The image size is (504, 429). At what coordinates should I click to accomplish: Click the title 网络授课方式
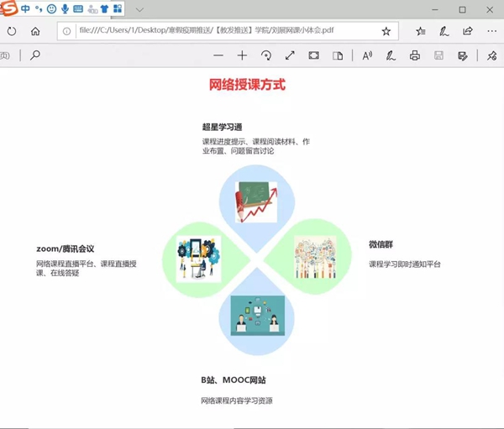[x=247, y=85]
